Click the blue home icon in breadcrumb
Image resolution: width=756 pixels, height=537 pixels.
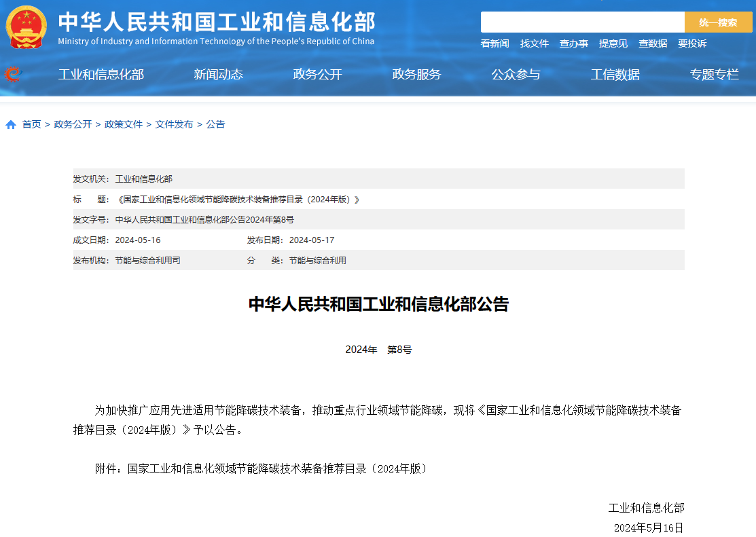coord(11,125)
